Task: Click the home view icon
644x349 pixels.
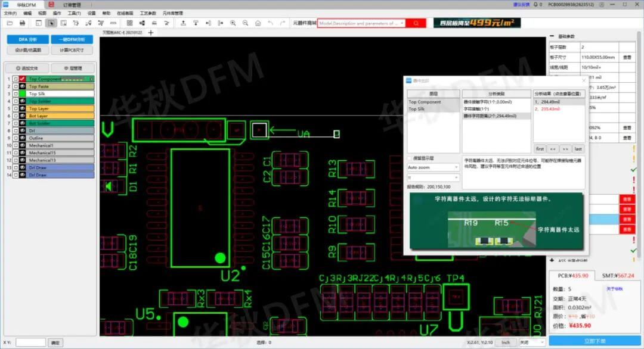Action: (x=258, y=23)
